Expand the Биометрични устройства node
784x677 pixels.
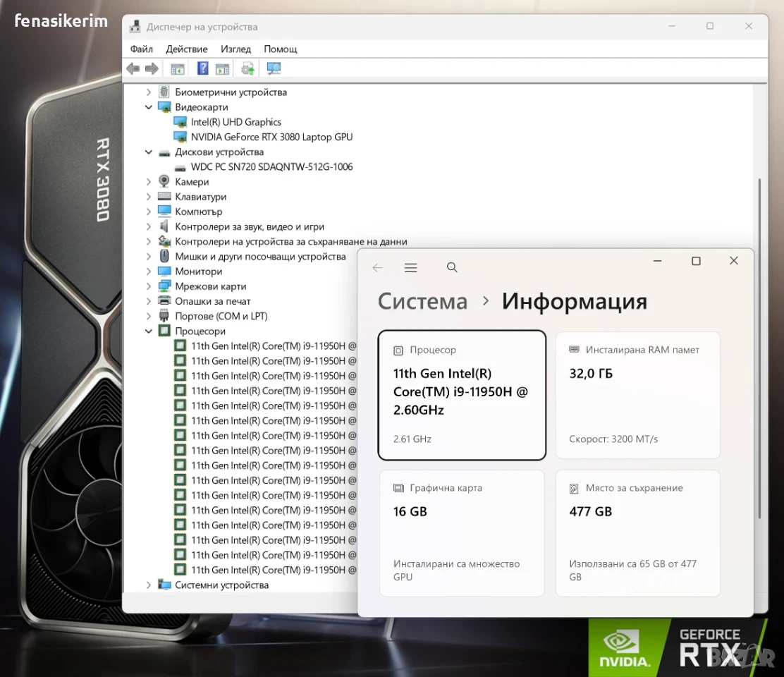tap(149, 92)
